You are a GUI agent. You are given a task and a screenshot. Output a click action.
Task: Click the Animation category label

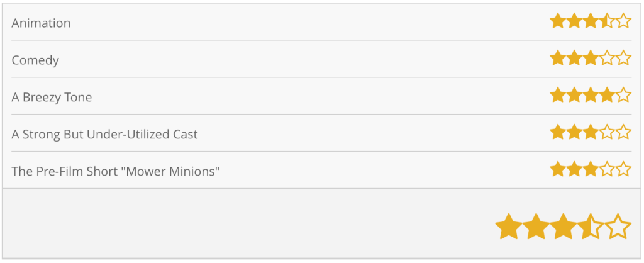tap(41, 23)
